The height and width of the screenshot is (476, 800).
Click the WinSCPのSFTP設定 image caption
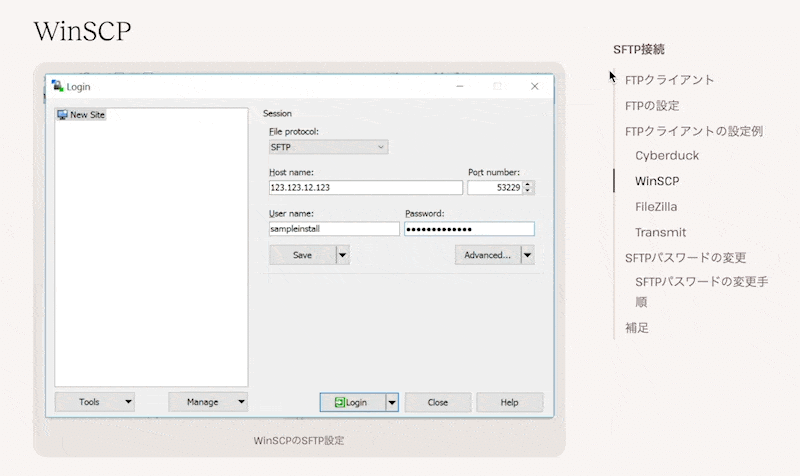299,440
